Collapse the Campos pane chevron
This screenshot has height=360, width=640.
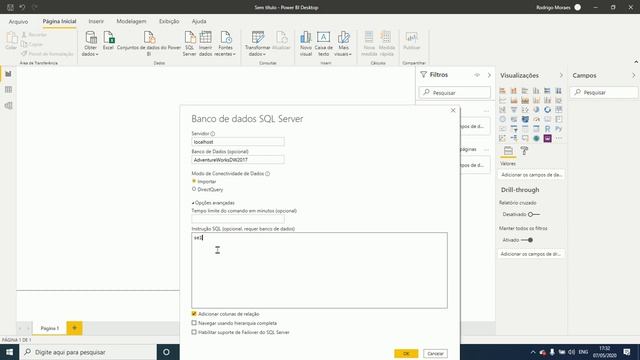[x=633, y=76]
